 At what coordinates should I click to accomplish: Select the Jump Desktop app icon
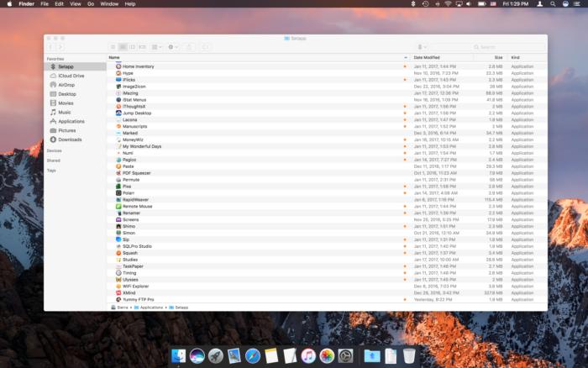118,113
